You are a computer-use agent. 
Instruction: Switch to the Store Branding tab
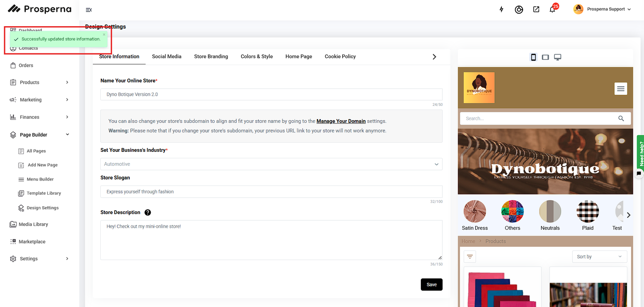coord(211,57)
